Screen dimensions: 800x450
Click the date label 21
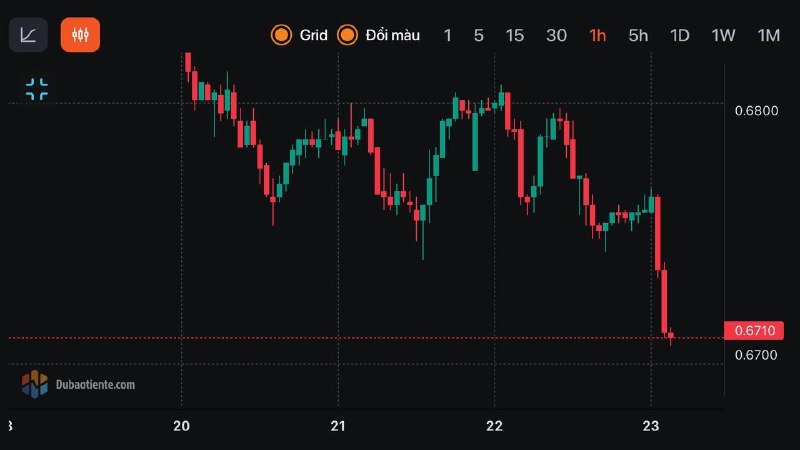pos(338,426)
